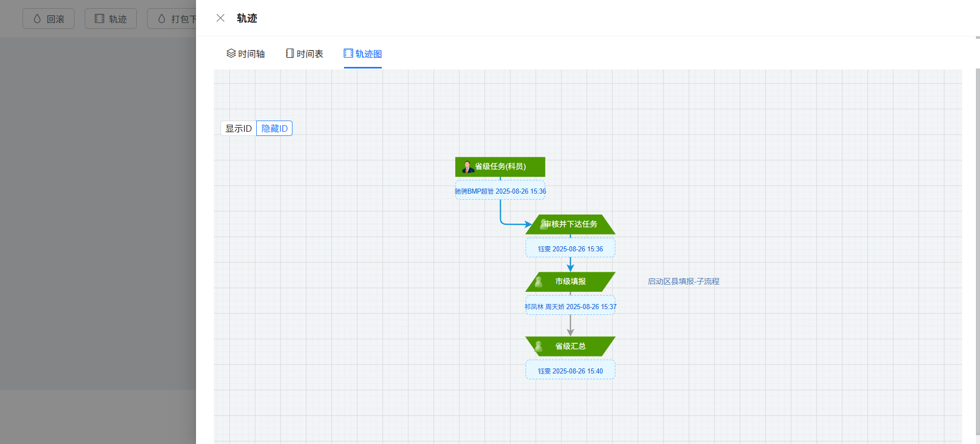The image size is (980, 444).
Task: Click the person icon on 审核并下达任务
Action: coord(544,224)
